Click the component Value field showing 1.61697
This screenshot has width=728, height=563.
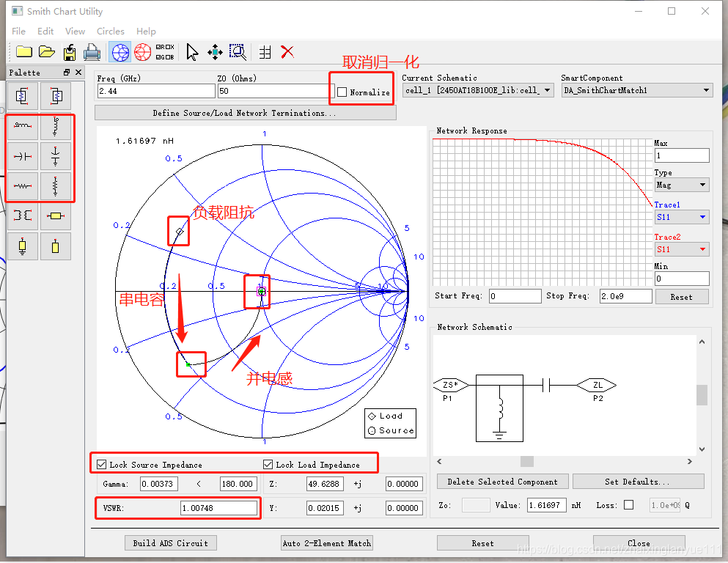click(547, 505)
